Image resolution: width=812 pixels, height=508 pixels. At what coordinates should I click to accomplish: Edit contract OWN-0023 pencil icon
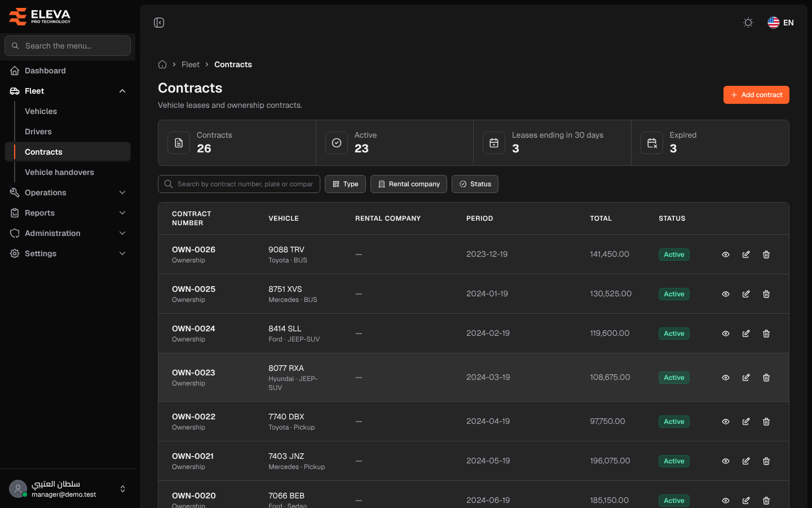[x=746, y=378]
